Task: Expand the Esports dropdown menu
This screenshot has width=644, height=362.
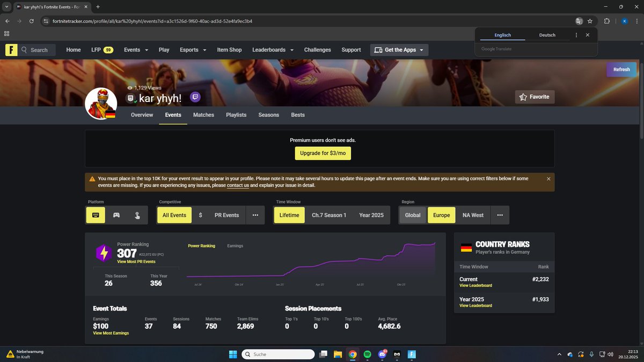Action: (193, 50)
